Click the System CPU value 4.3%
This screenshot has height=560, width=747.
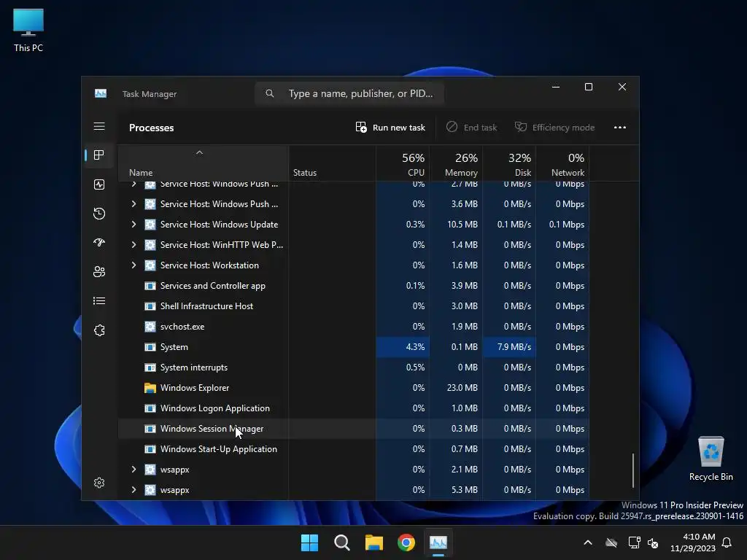tap(415, 347)
